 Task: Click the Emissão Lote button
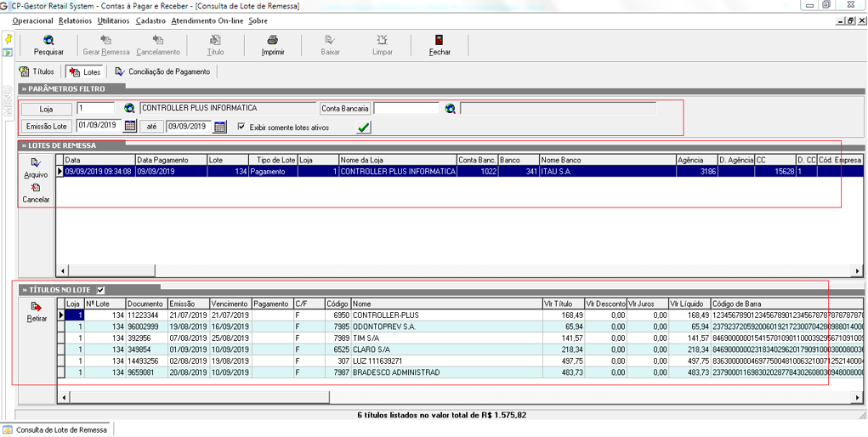click(47, 127)
